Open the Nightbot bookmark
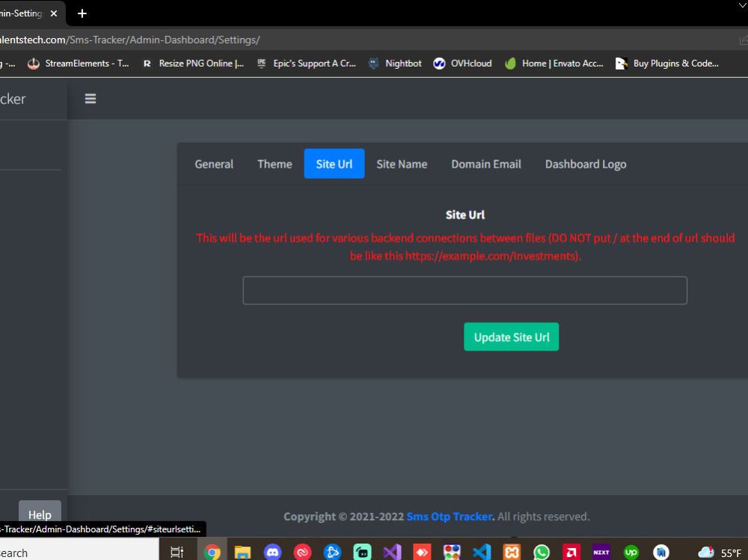The height and width of the screenshot is (560, 748). click(x=396, y=64)
